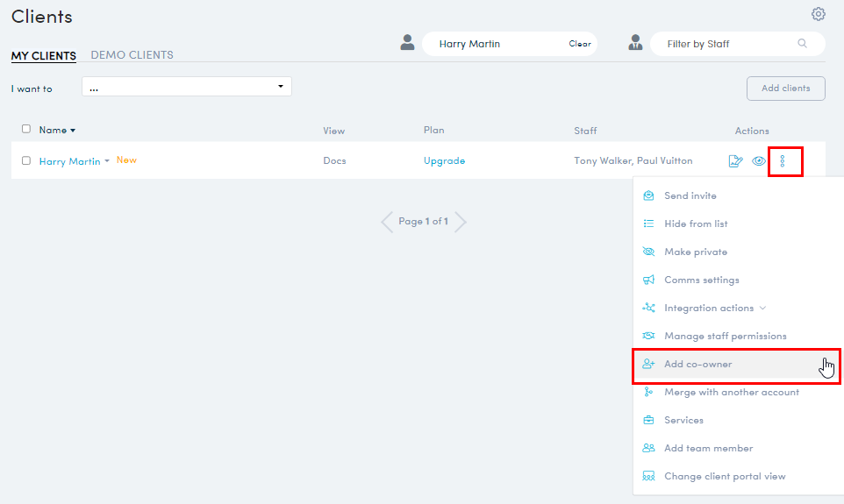The image size is (844, 504).
Task: Click the search icon in Filter by Staff
Action: tap(802, 44)
